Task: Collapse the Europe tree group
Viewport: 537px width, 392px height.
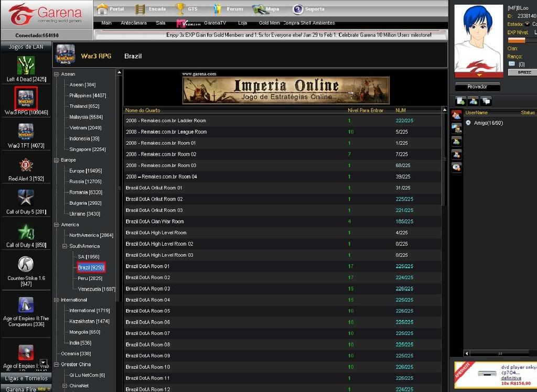Action: [57, 160]
